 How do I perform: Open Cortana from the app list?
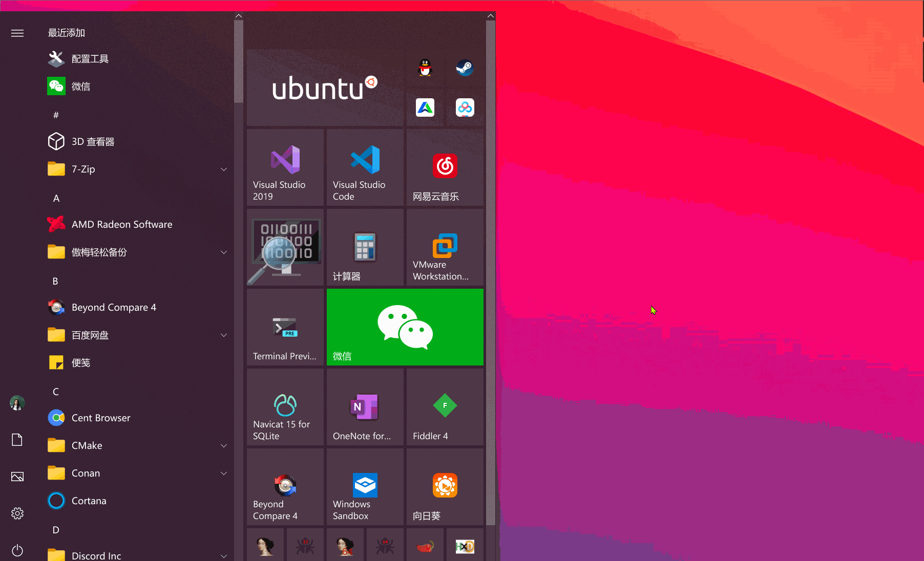pos(139,501)
